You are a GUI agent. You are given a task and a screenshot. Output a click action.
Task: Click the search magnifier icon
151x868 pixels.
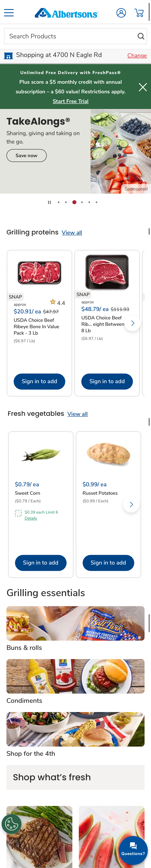(x=141, y=36)
